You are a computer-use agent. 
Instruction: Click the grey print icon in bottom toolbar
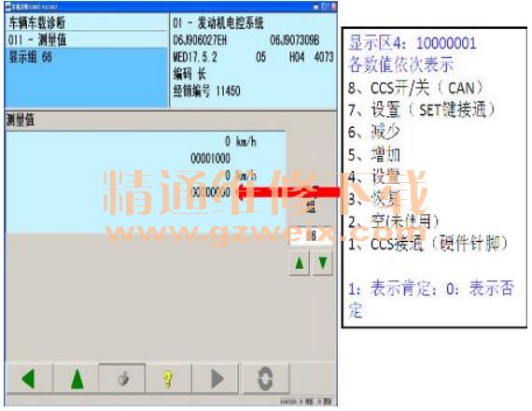coord(122,378)
